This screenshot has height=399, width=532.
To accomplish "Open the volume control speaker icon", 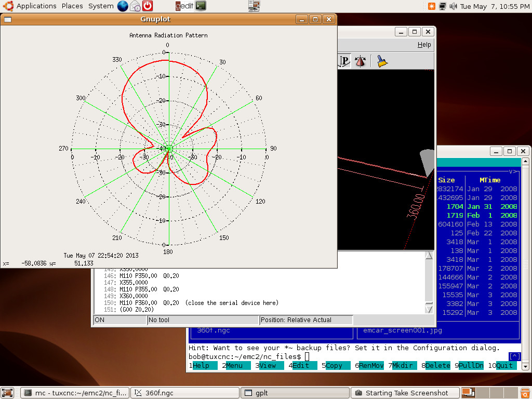I will pos(453,6).
